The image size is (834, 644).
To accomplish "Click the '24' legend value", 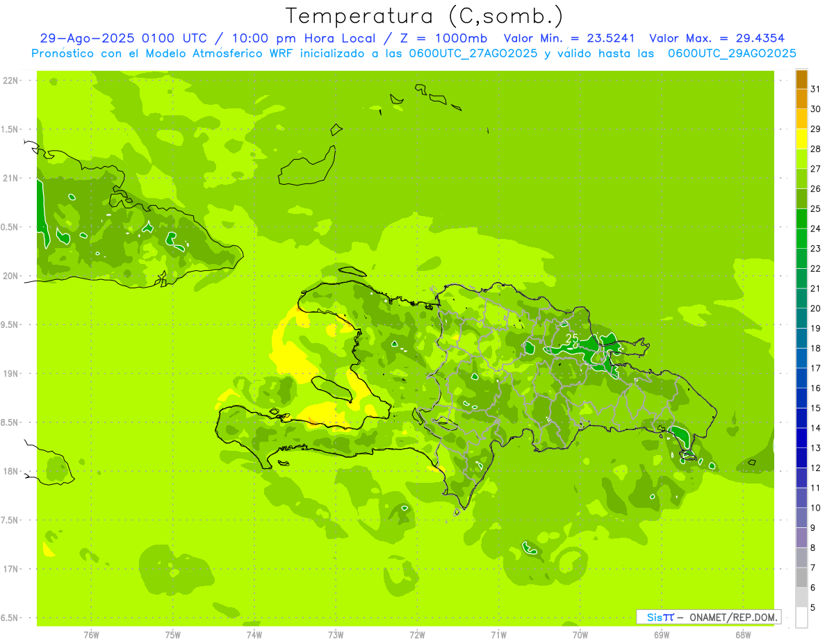I will pyautogui.click(x=815, y=229).
